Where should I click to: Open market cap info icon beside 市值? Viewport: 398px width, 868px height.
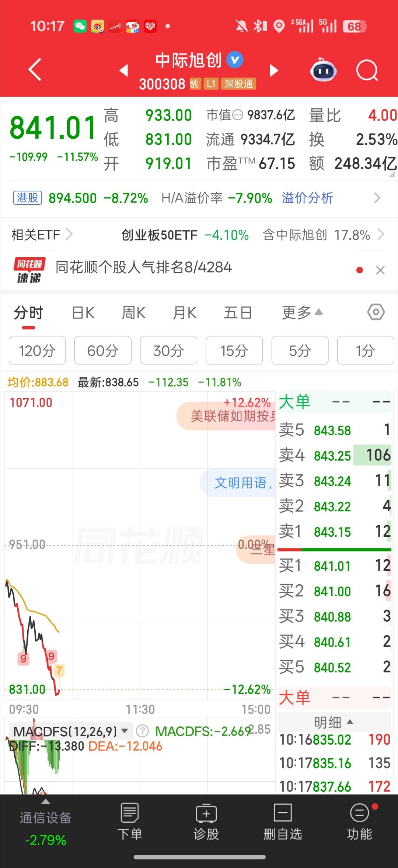[x=238, y=115]
